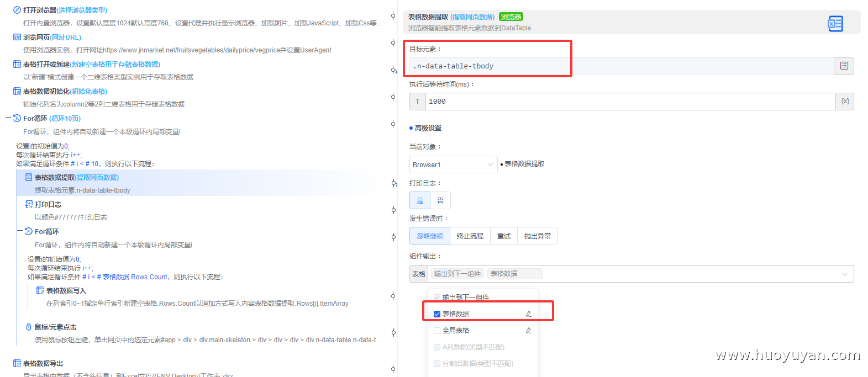Screen dimensions: 868x377
Task: Click (循环10页) link
Action: 65,118
